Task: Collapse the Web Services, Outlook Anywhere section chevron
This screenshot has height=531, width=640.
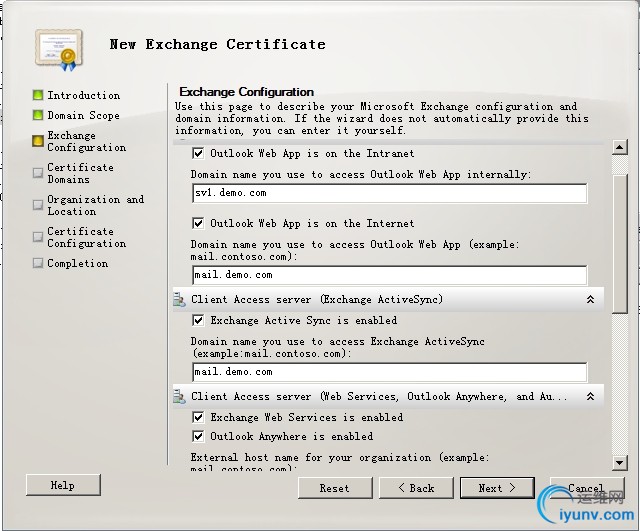Action: pos(590,396)
